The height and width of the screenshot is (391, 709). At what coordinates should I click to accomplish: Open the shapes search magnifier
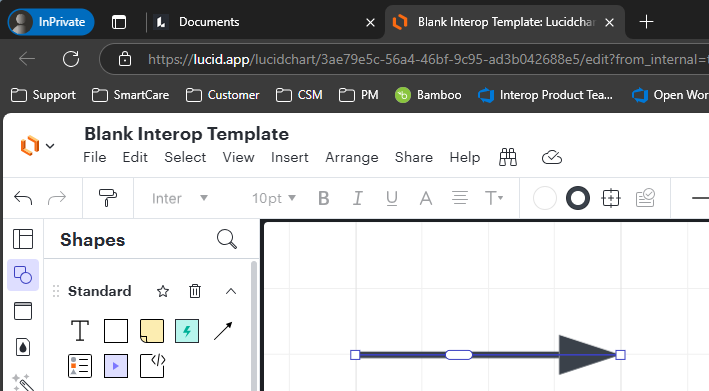click(x=227, y=239)
